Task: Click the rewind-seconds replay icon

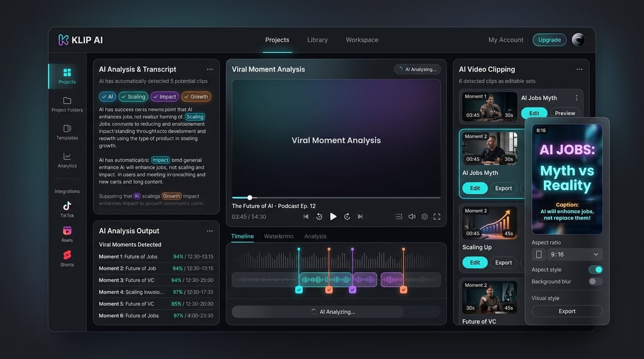Action: 319,216
